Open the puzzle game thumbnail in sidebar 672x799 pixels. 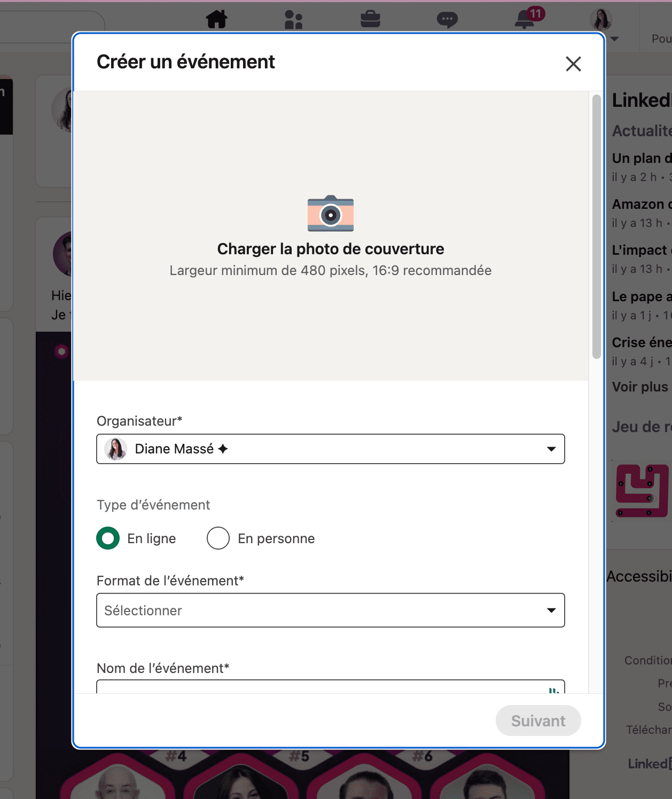pos(642,491)
